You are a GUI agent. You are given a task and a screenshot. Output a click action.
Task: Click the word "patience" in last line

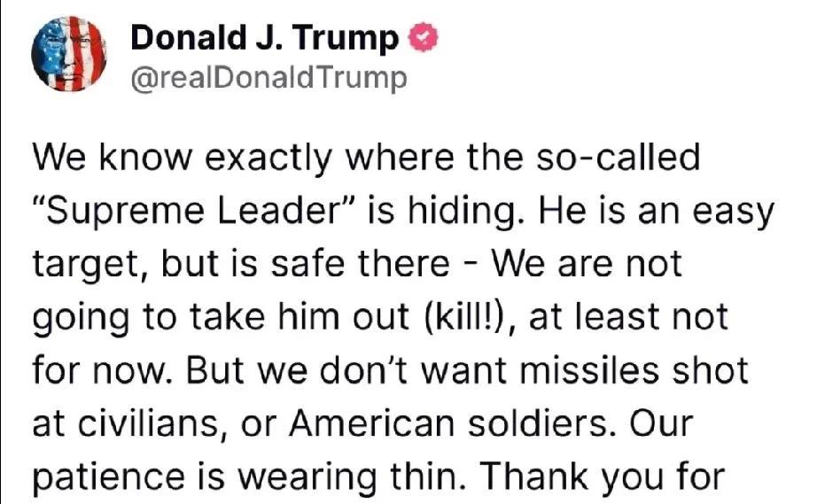click(x=108, y=478)
